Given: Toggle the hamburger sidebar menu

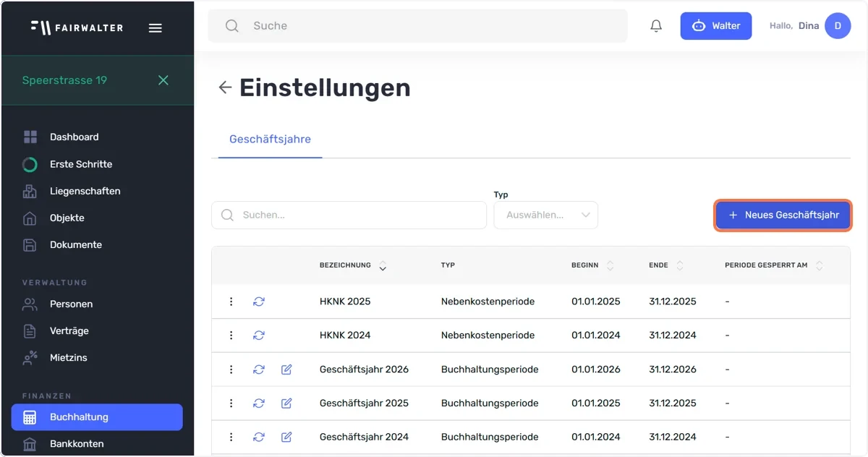Looking at the screenshot, I should (155, 28).
